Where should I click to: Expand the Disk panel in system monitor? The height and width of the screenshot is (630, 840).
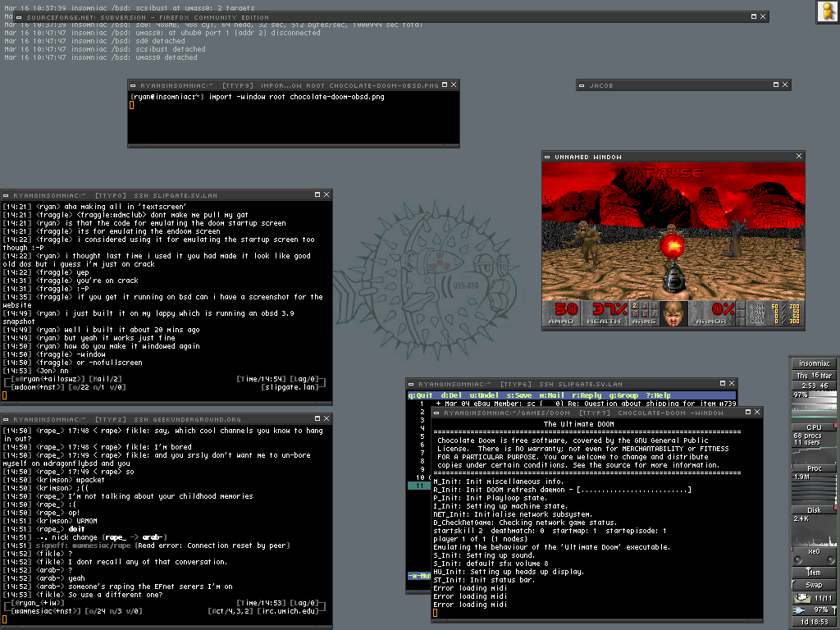814,509
